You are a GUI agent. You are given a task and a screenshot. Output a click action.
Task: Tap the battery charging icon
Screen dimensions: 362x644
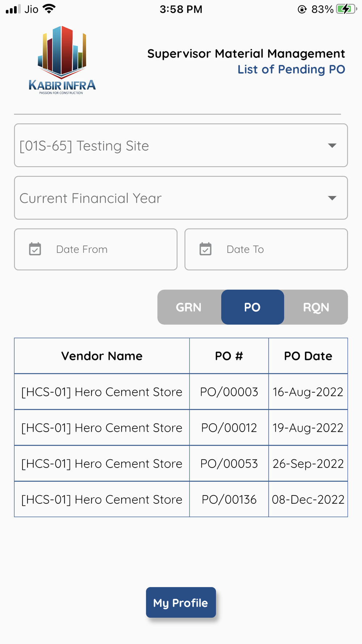(346, 9)
